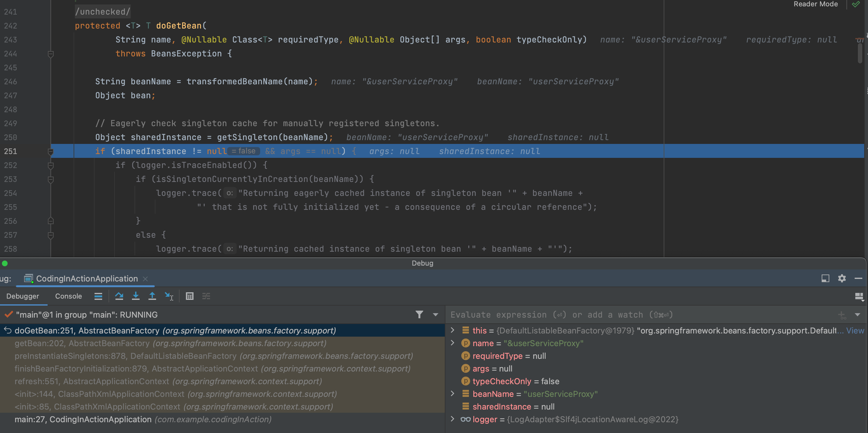Open the Evaluate Expression calculator icon
The height and width of the screenshot is (433, 868).
[190, 296]
